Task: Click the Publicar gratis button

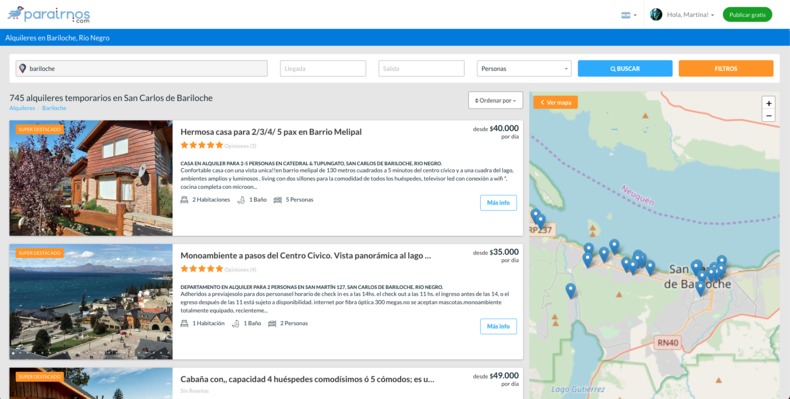Action: pos(747,15)
